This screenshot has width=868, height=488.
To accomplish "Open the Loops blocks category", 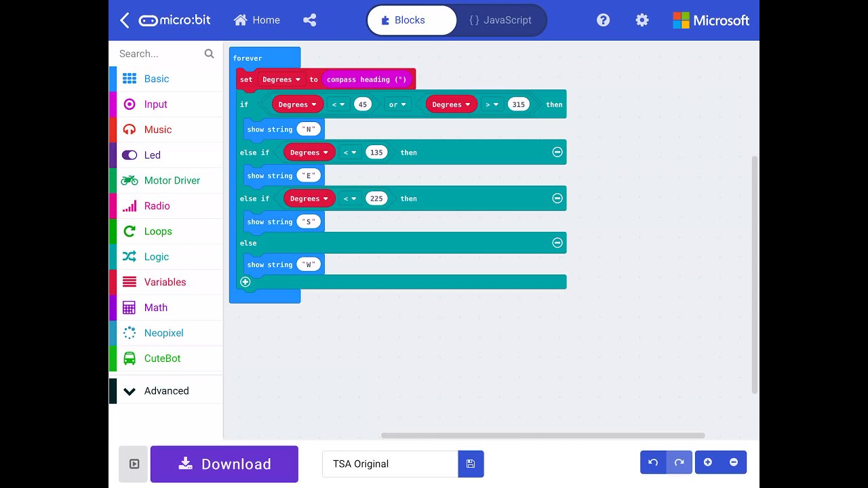I will (165, 231).
